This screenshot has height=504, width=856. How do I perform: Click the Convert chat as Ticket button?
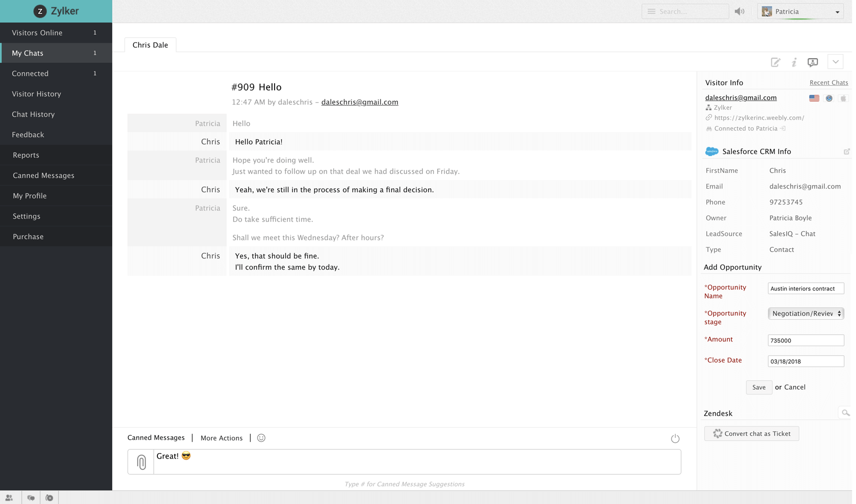click(751, 433)
